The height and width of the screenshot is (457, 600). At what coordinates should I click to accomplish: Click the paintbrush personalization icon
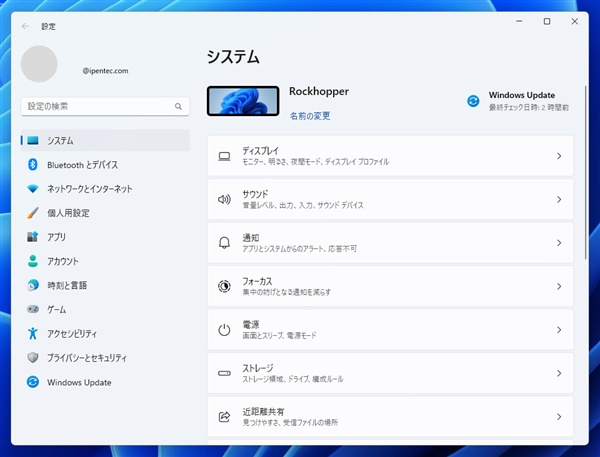(x=33, y=213)
